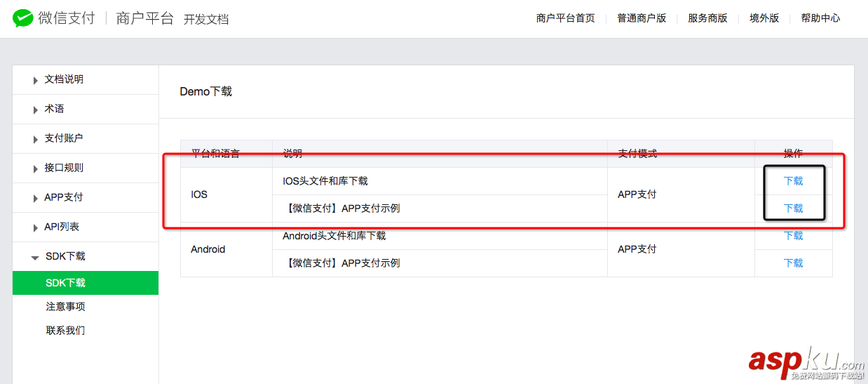Image resolution: width=868 pixels, height=384 pixels.
Task: Download the Android APP支付示例 demo
Action: [793, 263]
